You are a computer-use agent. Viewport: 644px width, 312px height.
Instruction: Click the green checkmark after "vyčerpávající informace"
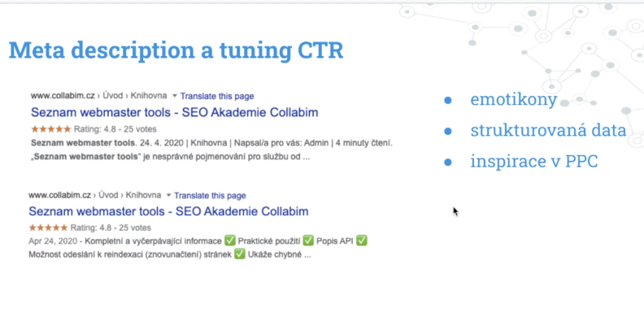pos(230,241)
